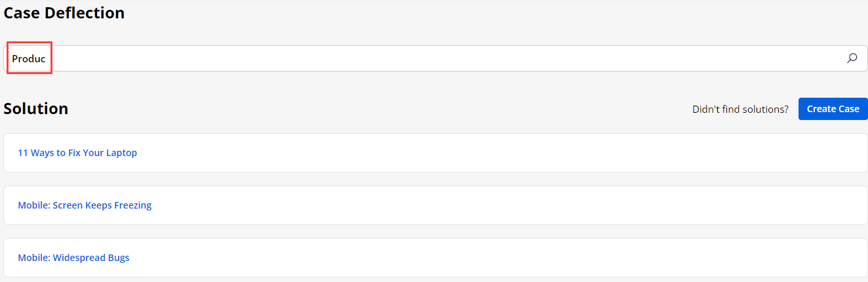868x282 pixels.
Task: Click the magnifier search icon
Action: (852, 58)
